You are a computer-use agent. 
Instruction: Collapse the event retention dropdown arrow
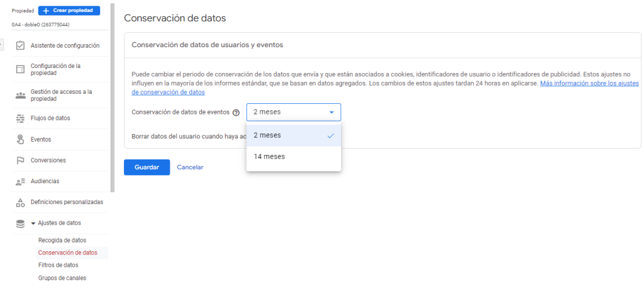point(331,113)
